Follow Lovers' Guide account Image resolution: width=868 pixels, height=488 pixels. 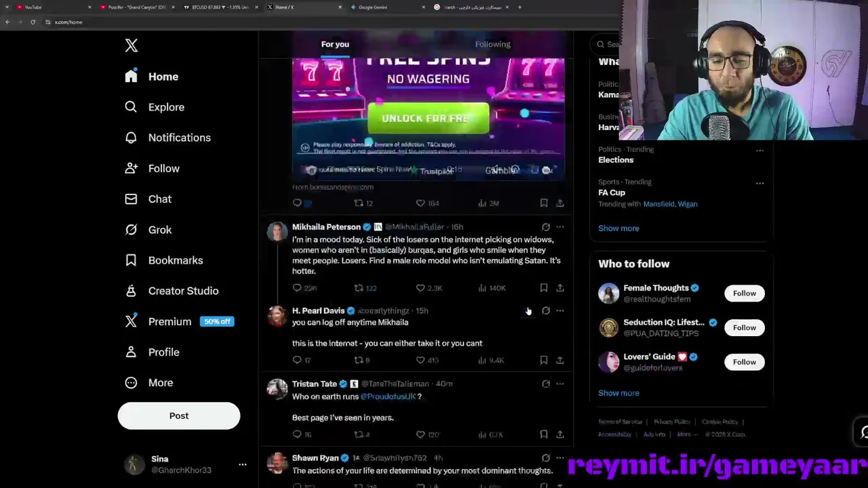coord(744,362)
